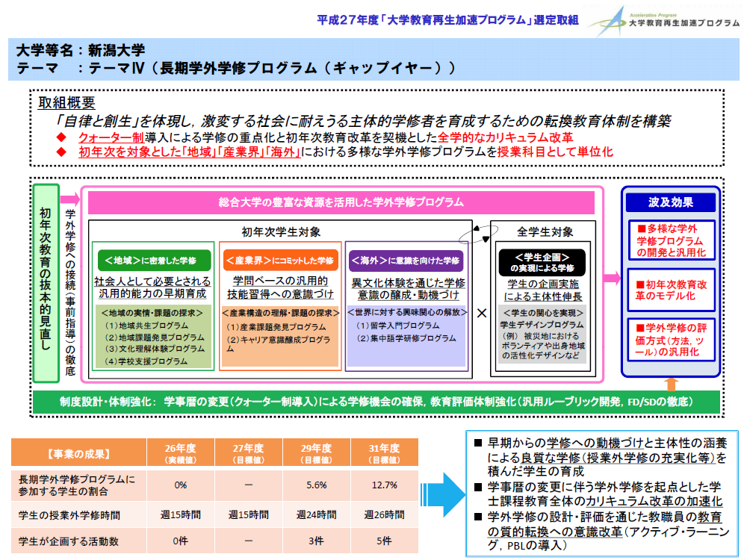Click the 初年次学生対象 heading

[281, 232]
